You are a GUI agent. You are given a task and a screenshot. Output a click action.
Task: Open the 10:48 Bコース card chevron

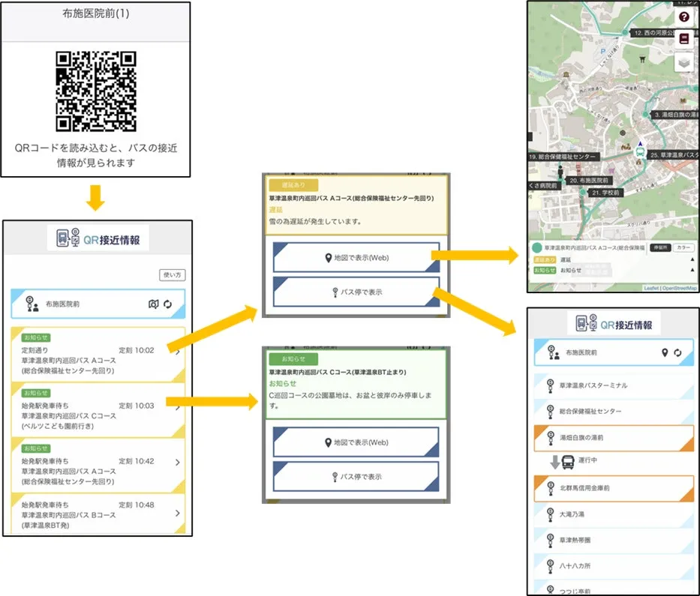point(178,513)
